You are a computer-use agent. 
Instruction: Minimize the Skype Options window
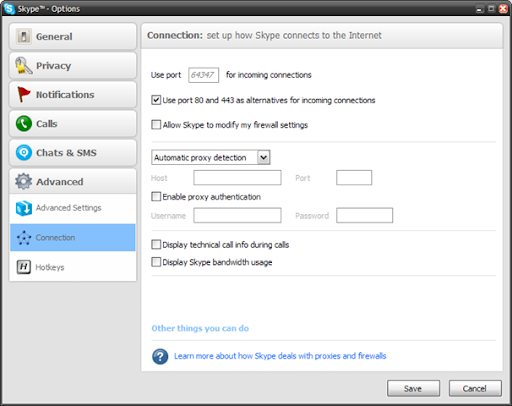point(480,9)
